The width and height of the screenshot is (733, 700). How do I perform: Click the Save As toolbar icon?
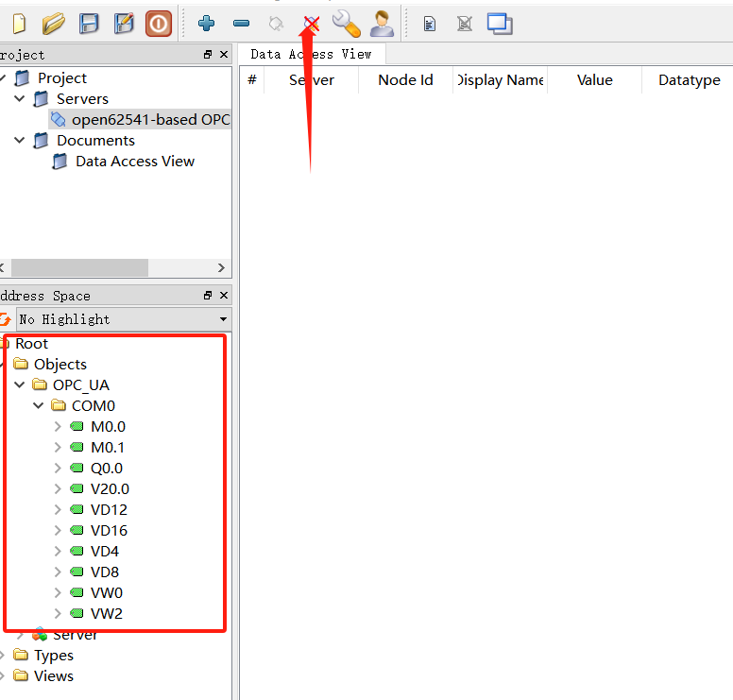click(124, 24)
